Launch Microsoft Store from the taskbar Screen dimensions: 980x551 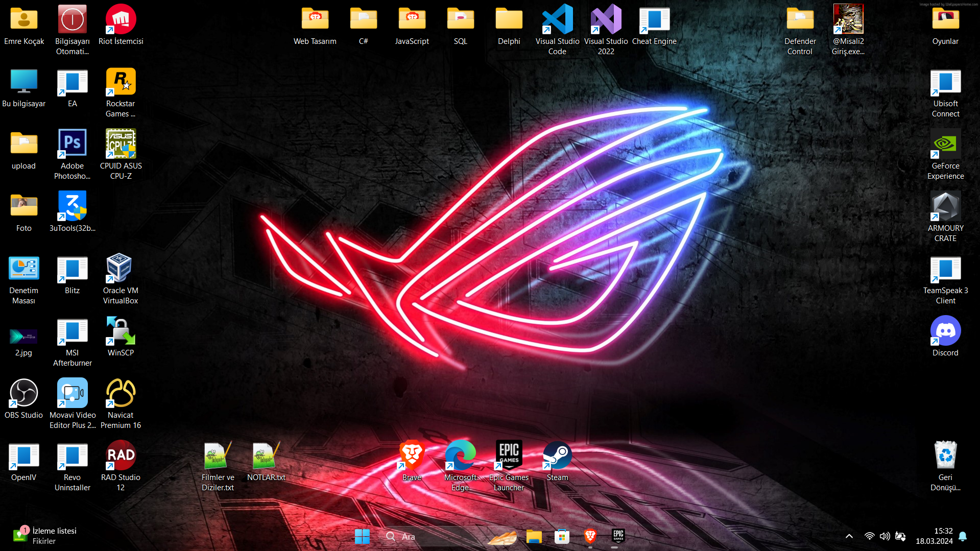pyautogui.click(x=562, y=537)
